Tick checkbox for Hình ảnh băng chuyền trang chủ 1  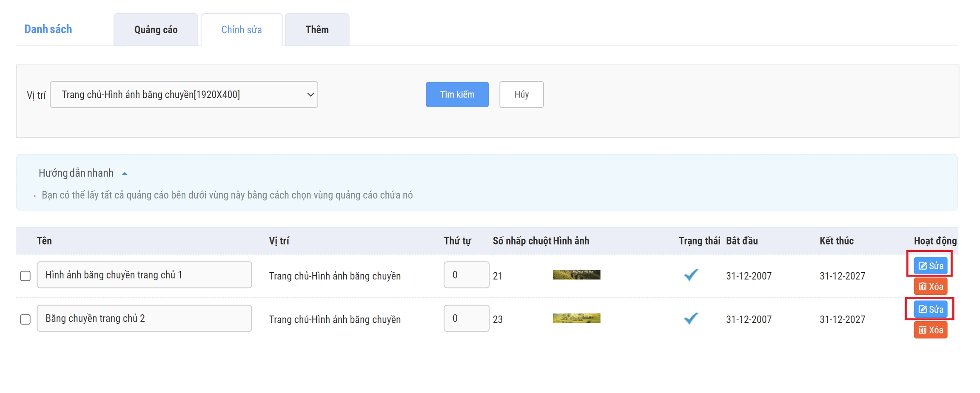click(x=26, y=276)
